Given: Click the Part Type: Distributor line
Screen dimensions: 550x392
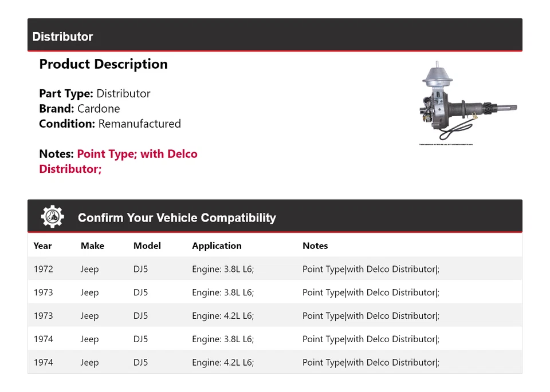Looking at the screenshot, I should pos(95,93).
